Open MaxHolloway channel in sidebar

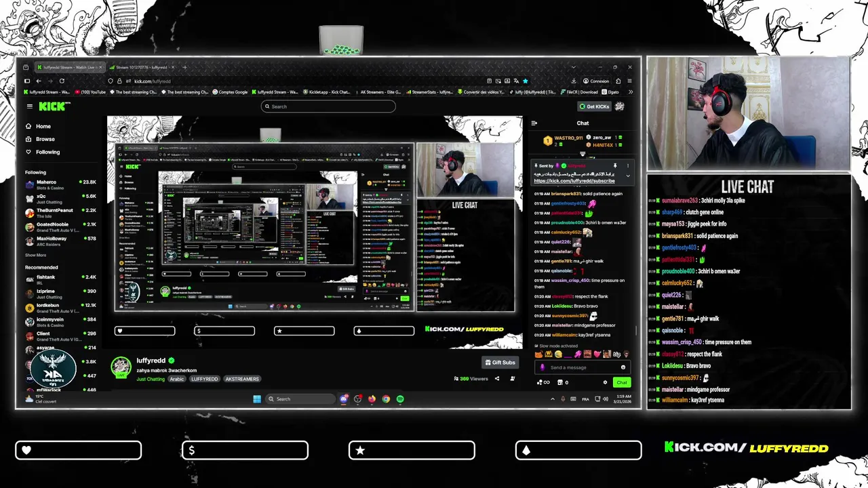61,241
